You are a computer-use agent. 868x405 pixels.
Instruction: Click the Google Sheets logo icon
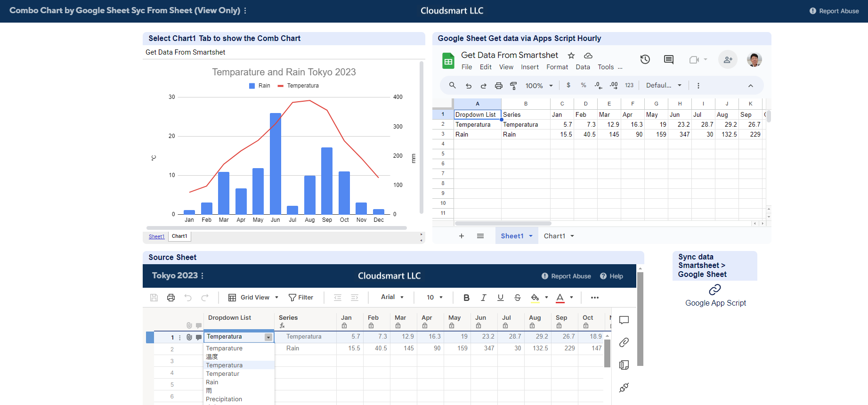(448, 61)
